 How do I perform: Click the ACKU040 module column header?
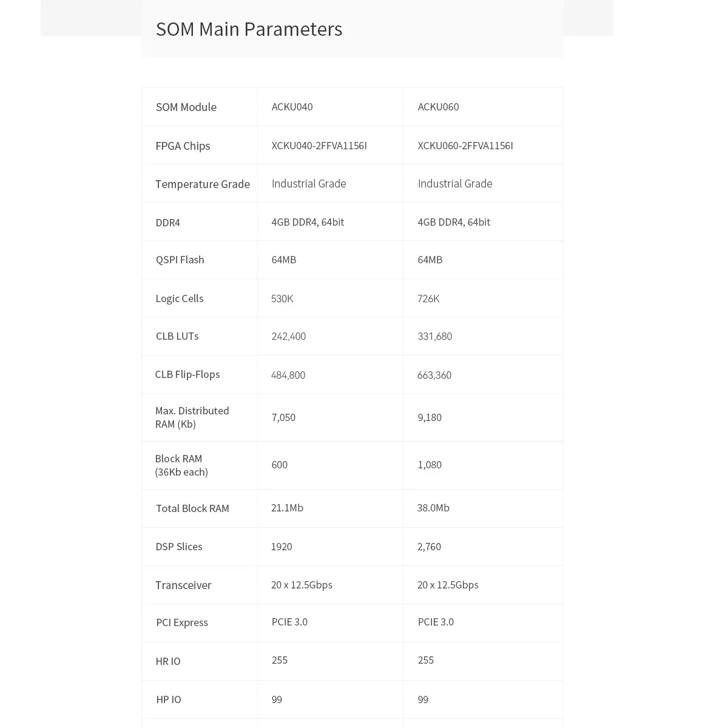coord(292,107)
